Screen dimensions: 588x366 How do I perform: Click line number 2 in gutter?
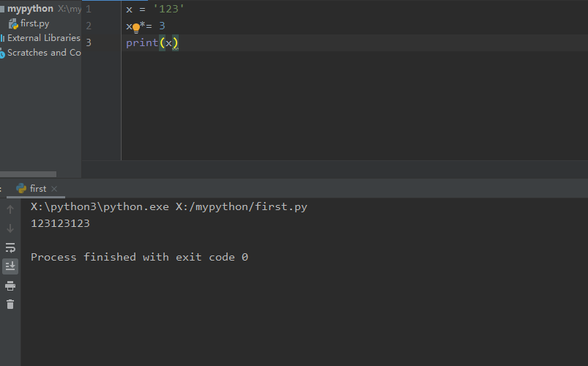click(x=89, y=26)
